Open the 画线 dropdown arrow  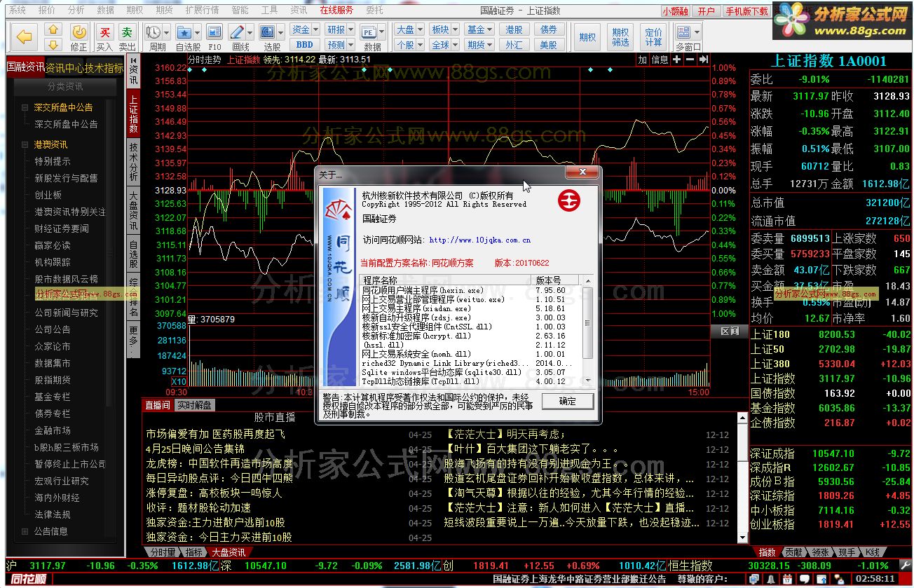coord(250,32)
